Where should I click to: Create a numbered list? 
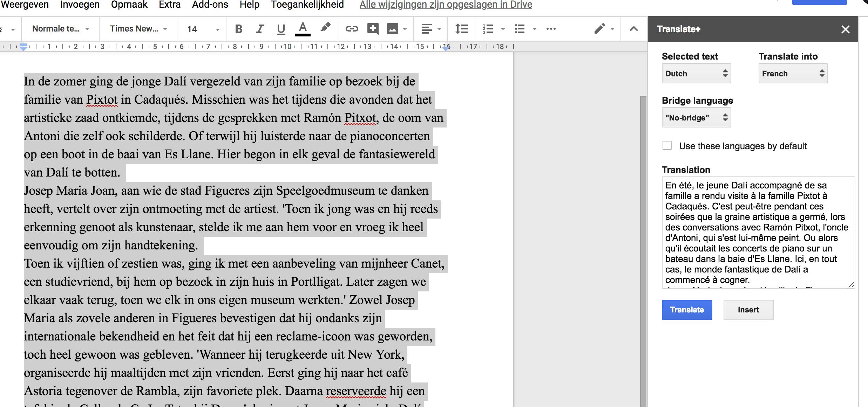pos(488,29)
